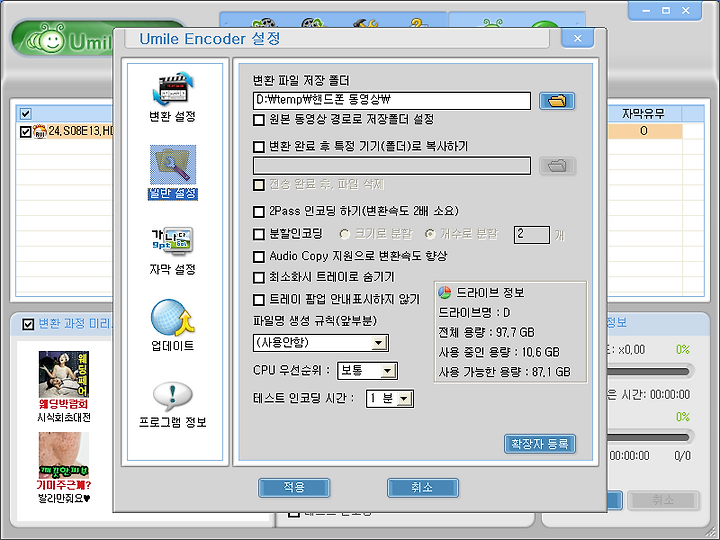Toggle 전송 완료 후 파일 삭제 checkbox
Screen dimensions: 720x540
pos(259,185)
